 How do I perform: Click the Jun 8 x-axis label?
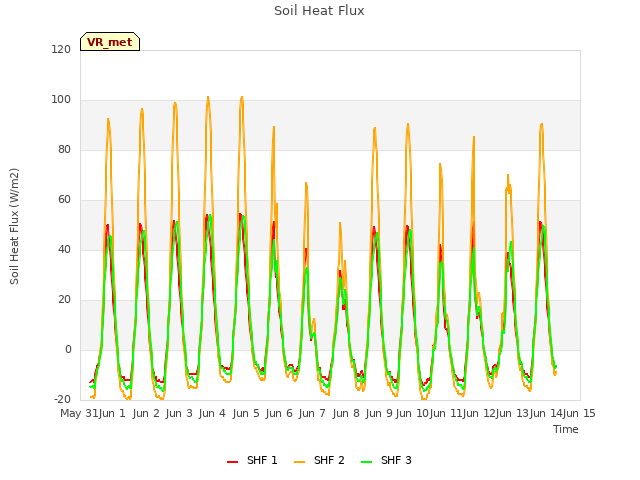[346, 413]
